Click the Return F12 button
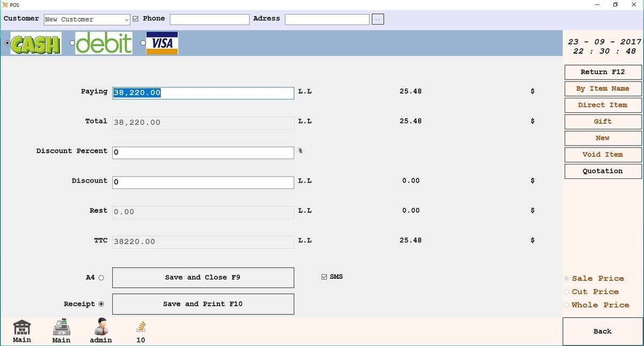Viewport: 644px width, 346px height. point(603,72)
